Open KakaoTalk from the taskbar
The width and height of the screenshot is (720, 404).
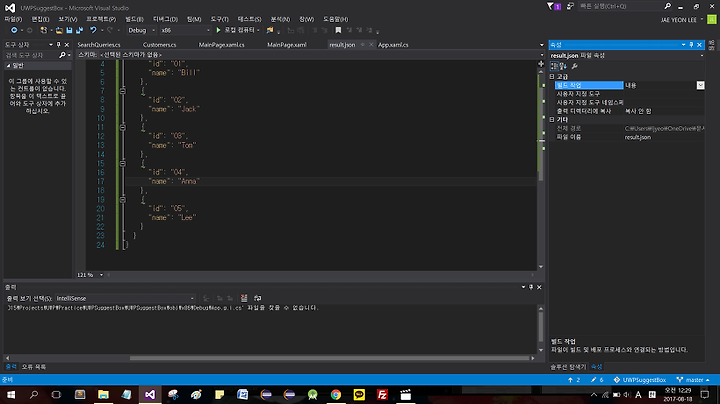point(359,394)
